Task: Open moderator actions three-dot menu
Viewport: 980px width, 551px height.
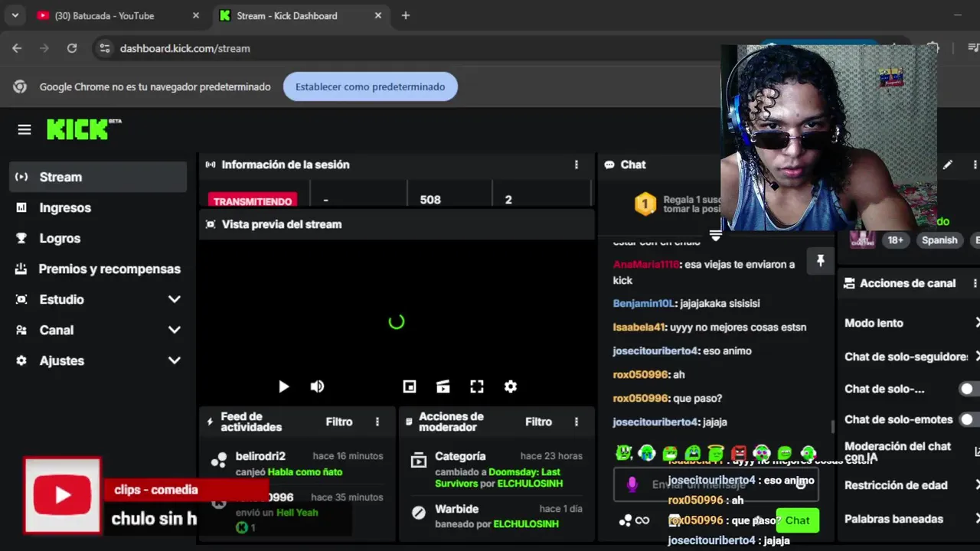Action: pyautogui.click(x=577, y=422)
